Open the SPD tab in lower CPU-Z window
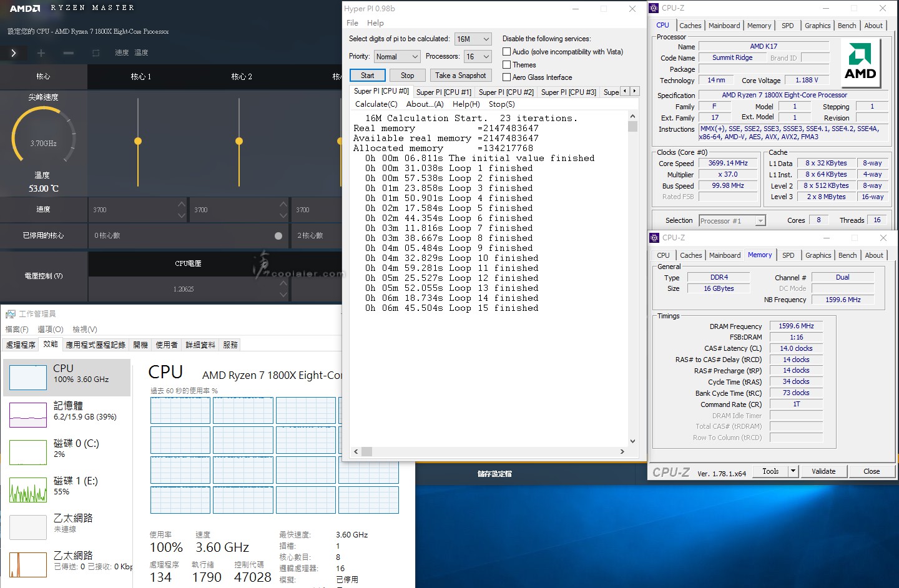899x588 pixels. pos(788,255)
